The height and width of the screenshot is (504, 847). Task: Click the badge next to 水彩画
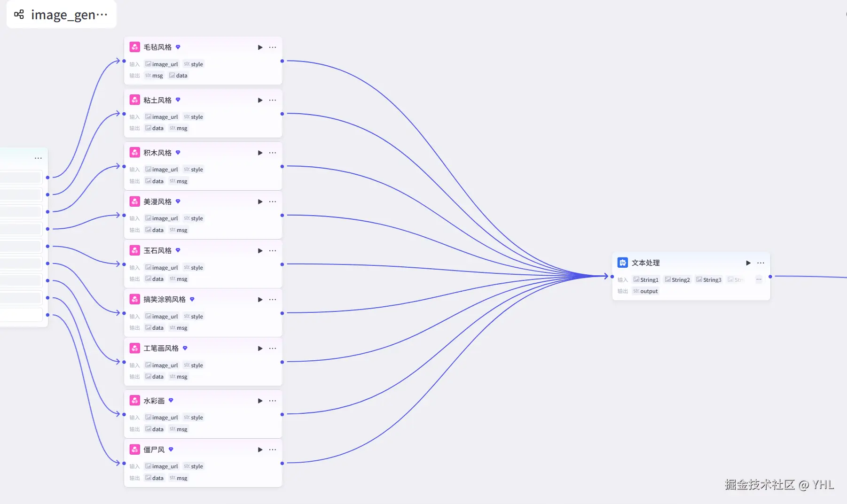point(171,401)
